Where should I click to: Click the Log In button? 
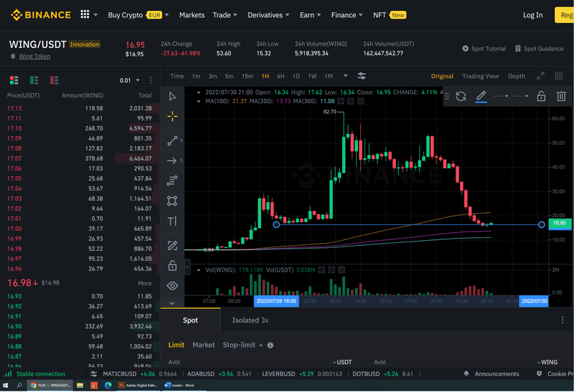click(x=532, y=15)
